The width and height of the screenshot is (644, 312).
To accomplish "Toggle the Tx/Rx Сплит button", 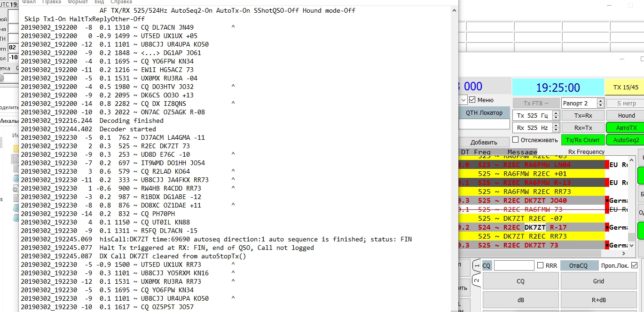I will [x=582, y=140].
